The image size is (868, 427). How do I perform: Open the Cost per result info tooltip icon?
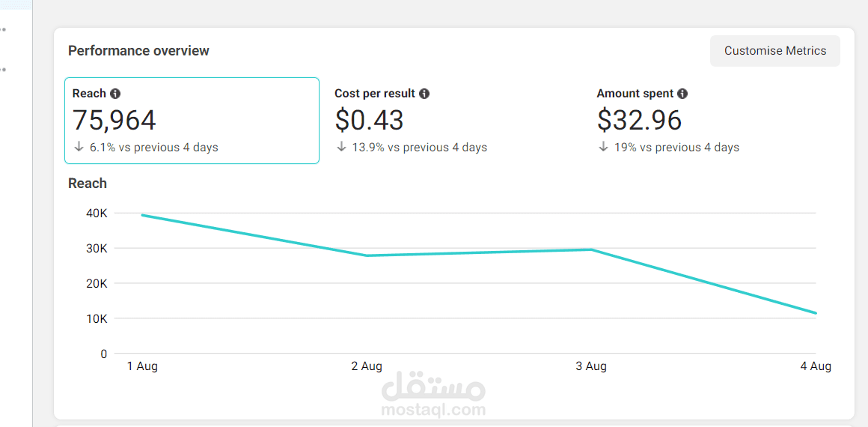pyautogui.click(x=424, y=94)
